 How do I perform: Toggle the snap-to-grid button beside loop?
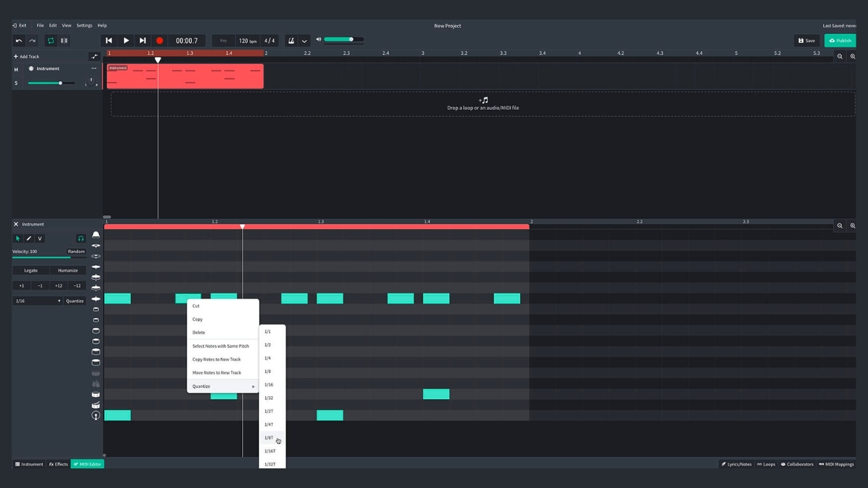click(64, 41)
